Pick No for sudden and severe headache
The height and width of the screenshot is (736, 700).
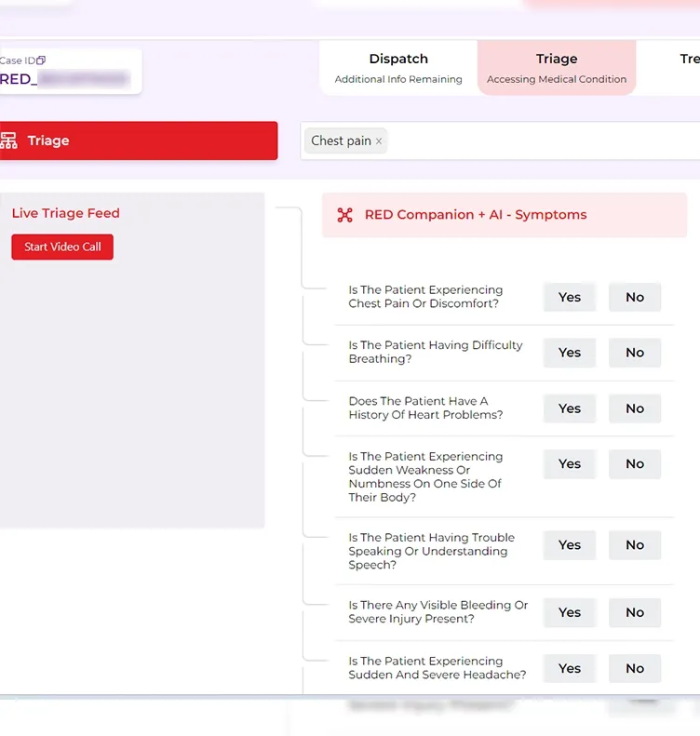[635, 668]
